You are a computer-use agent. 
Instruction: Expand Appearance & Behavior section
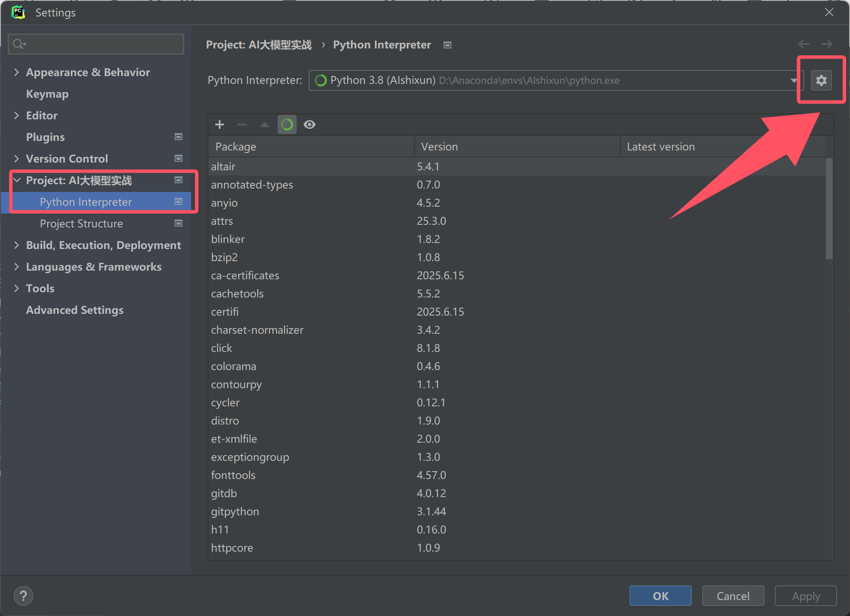pyautogui.click(x=16, y=72)
